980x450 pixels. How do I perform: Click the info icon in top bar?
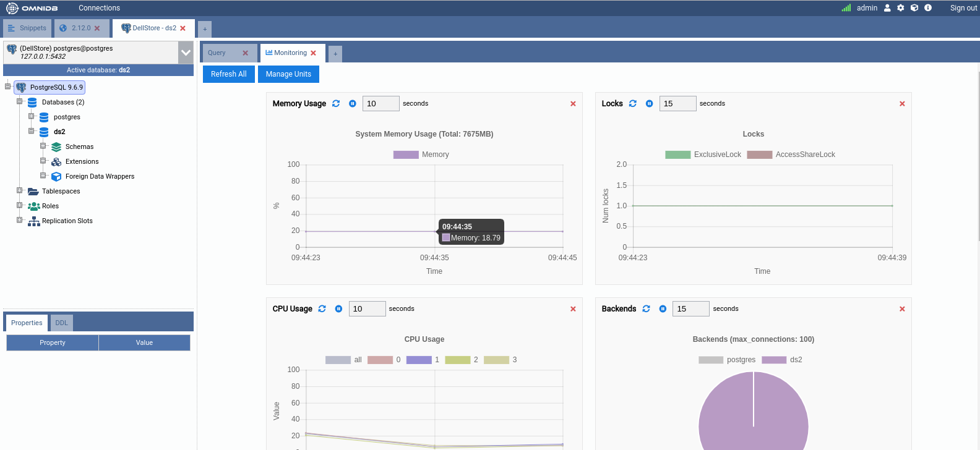pos(928,8)
